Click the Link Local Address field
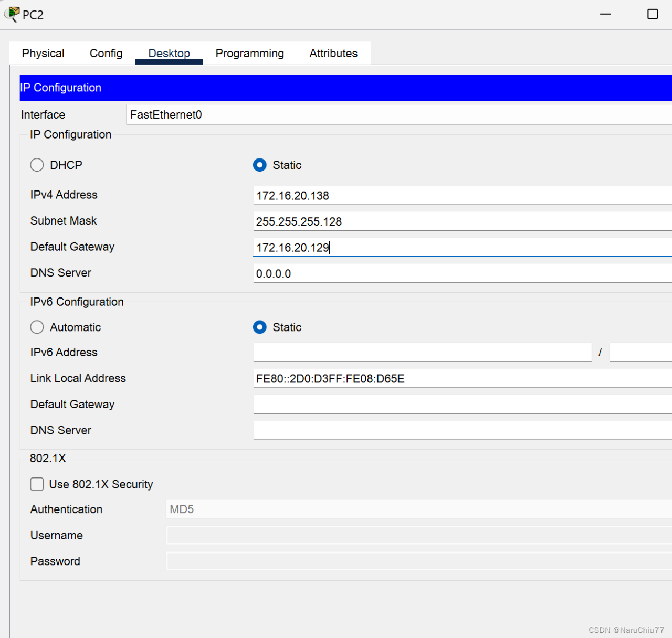 (462, 379)
